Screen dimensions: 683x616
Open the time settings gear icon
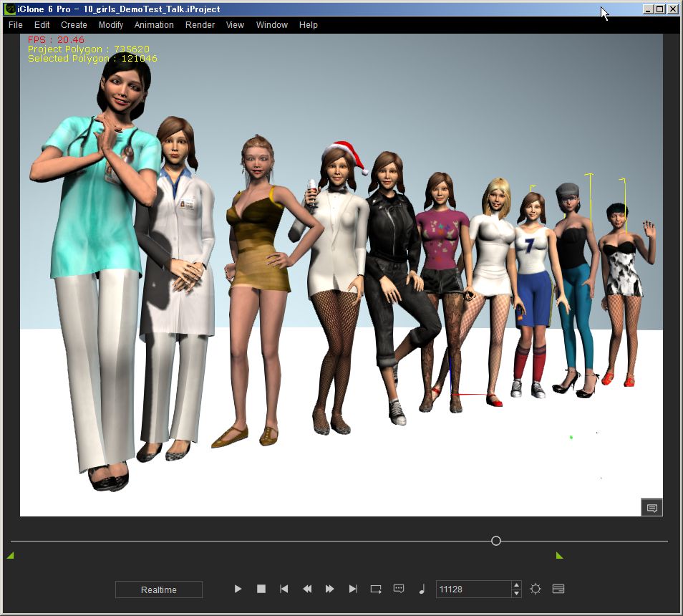[536, 589]
